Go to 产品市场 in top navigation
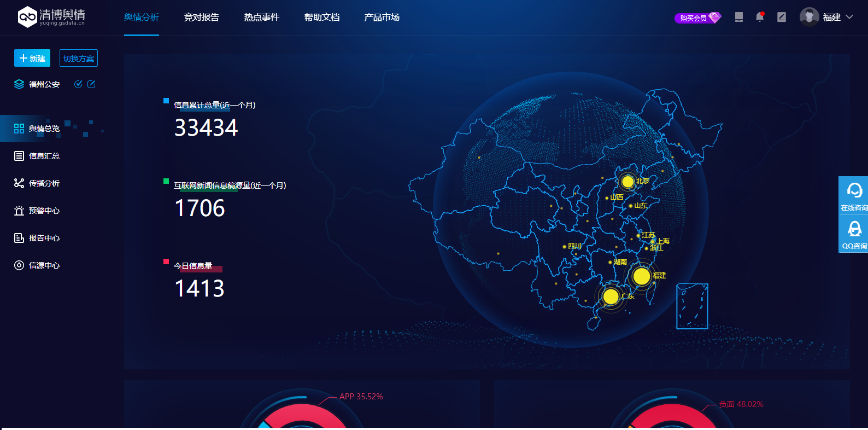 click(382, 18)
